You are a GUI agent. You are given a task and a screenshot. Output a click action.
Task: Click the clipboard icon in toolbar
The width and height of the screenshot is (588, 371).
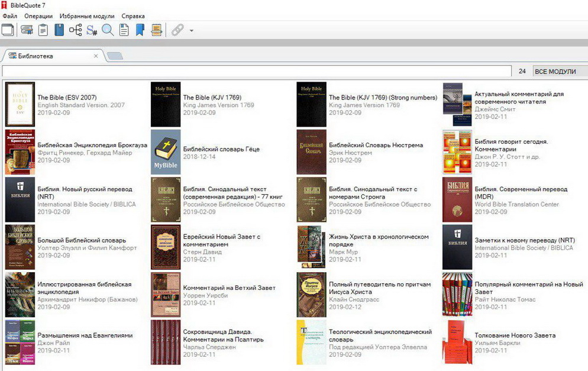click(43, 30)
